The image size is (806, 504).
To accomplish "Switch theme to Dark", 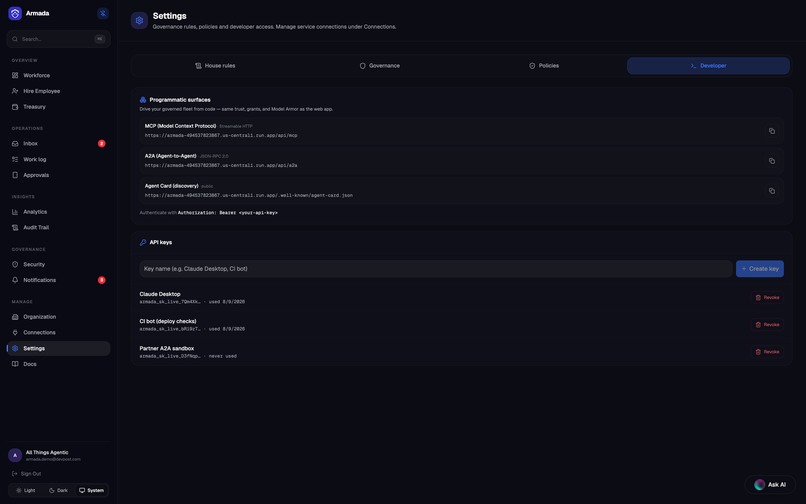I will (x=58, y=491).
